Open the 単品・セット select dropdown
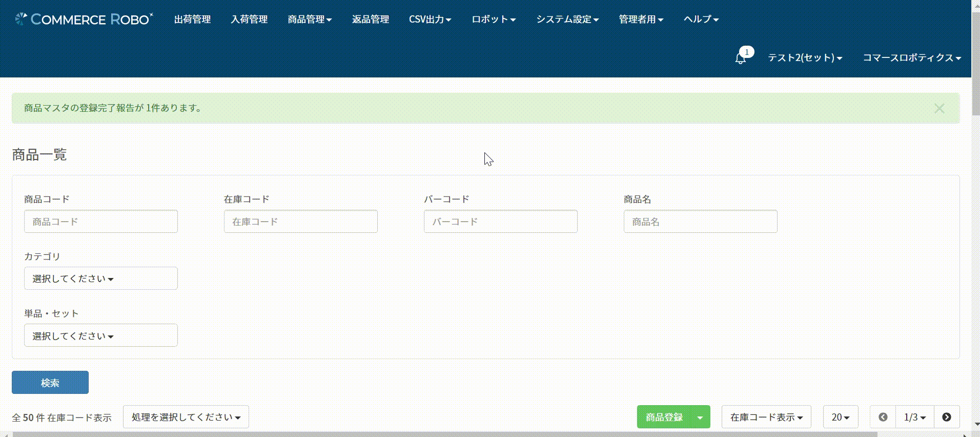 pos(101,335)
